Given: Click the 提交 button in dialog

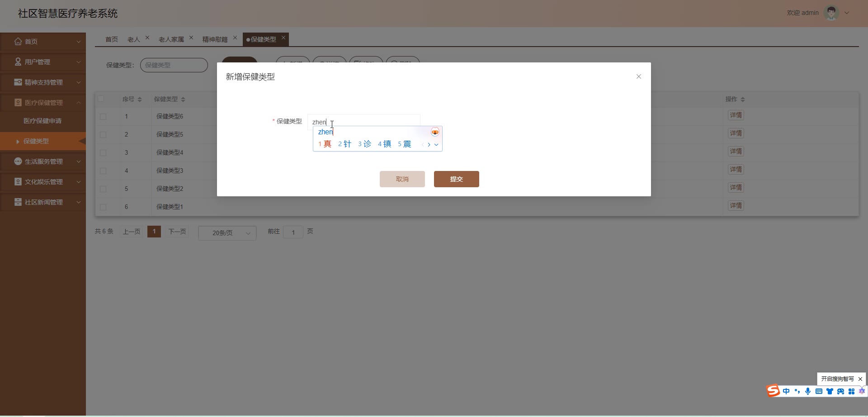Looking at the screenshot, I should pos(457,179).
